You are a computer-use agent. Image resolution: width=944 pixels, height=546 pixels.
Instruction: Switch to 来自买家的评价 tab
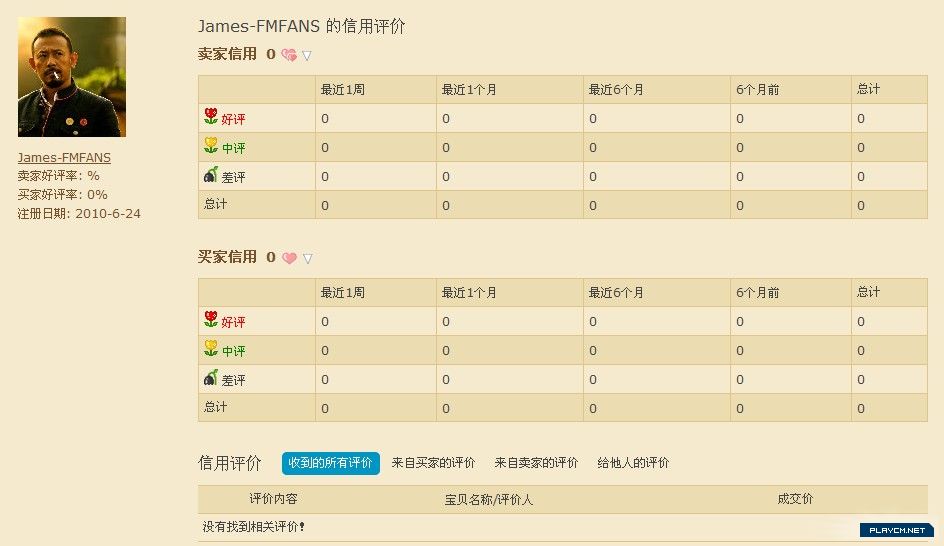pyautogui.click(x=433, y=463)
